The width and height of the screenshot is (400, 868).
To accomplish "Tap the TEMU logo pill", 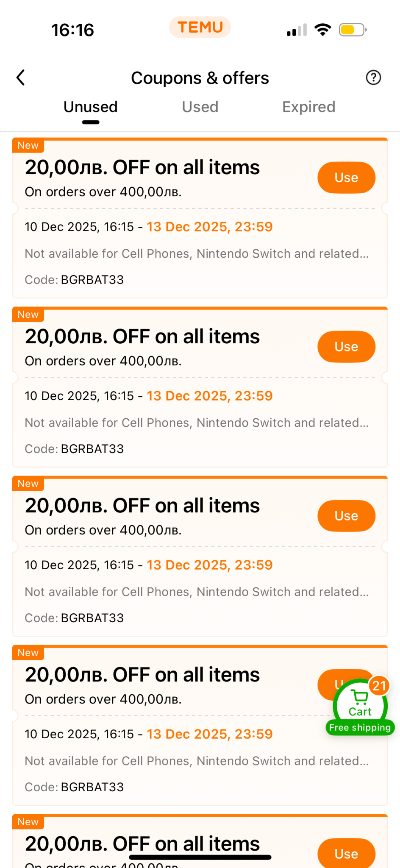I will [x=200, y=27].
